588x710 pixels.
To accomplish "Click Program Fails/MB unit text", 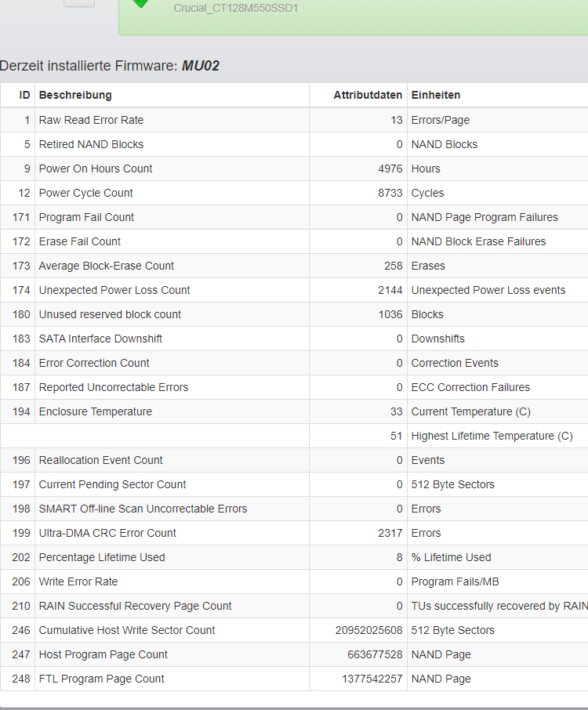I will 455,581.
